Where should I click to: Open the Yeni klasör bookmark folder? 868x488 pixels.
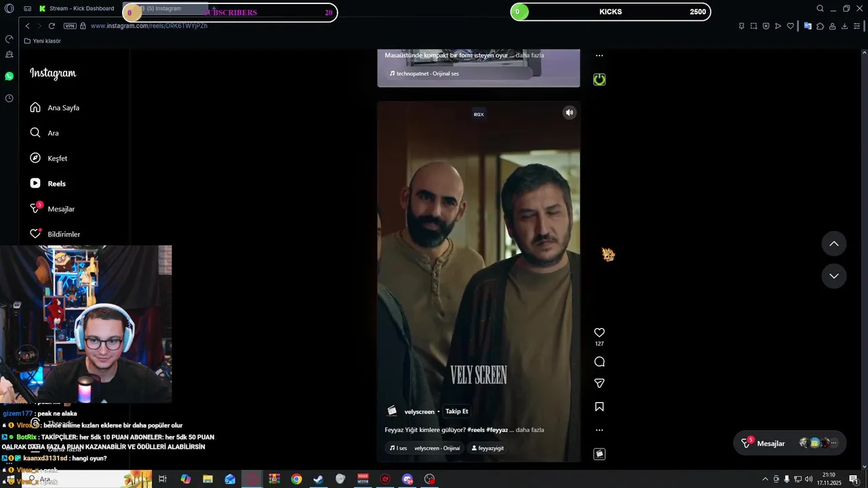click(x=42, y=41)
